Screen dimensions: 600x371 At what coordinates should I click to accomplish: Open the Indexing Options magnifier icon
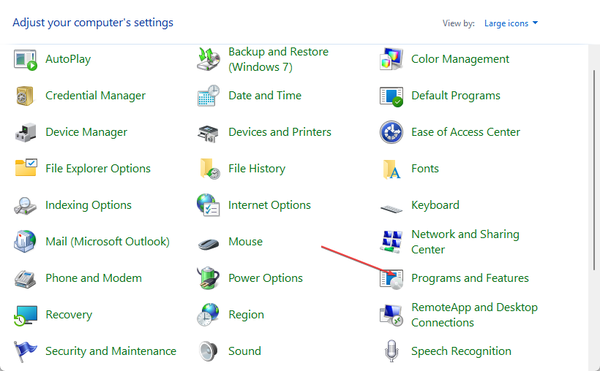[25, 205]
